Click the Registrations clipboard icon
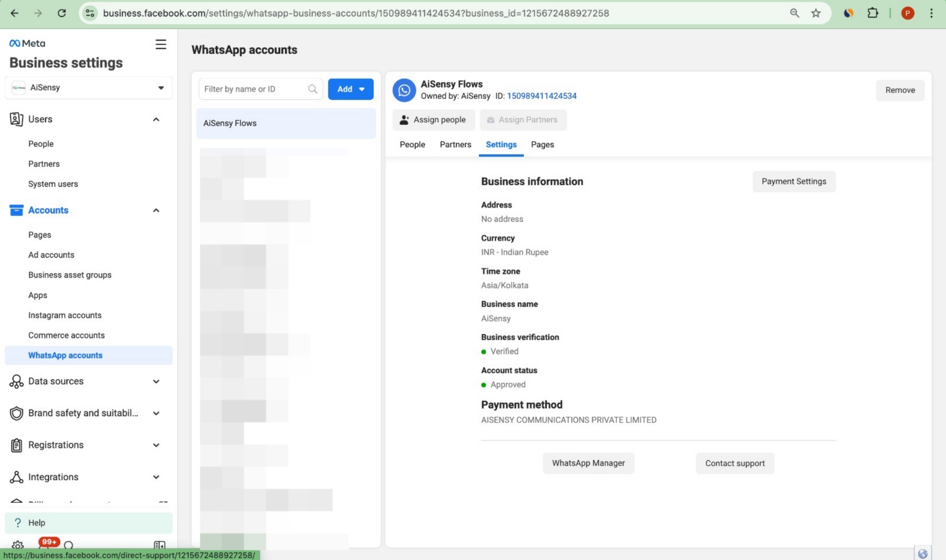The width and height of the screenshot is (946, 560). 17,445
